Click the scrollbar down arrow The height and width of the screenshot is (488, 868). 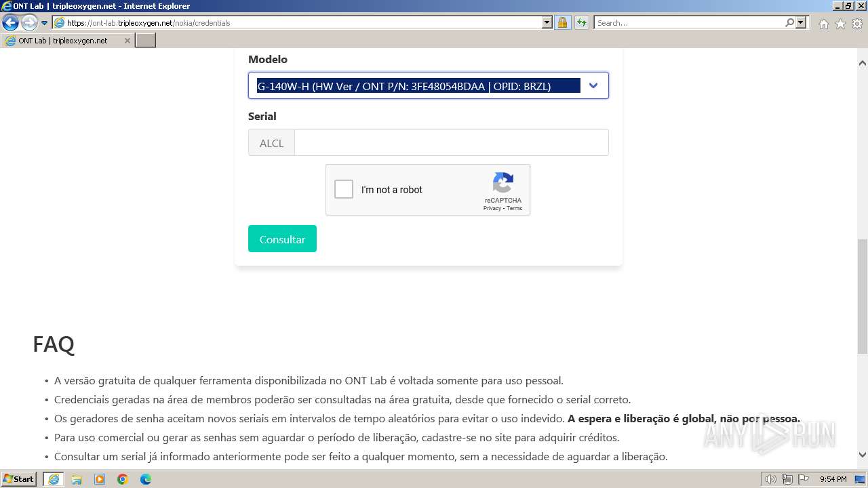[862, 455]
